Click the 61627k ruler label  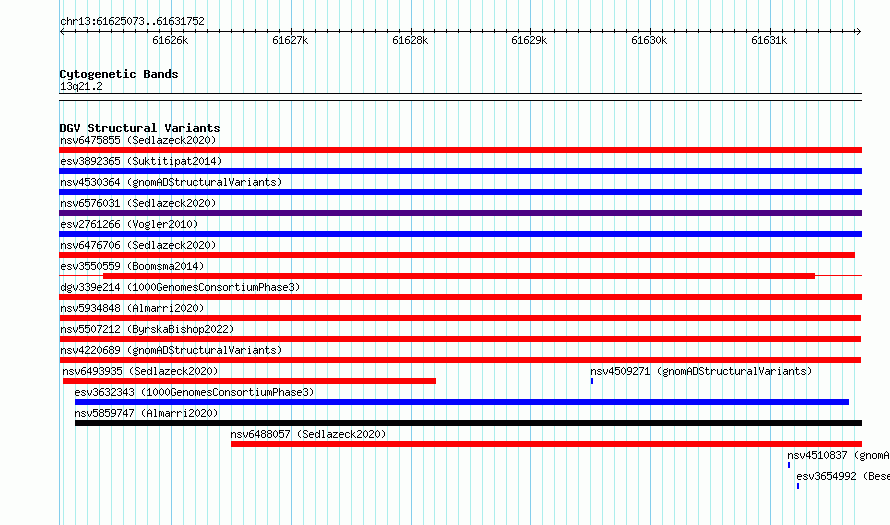click(x=290, y=40)
